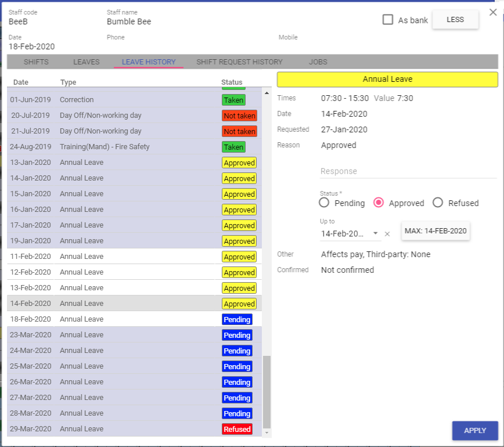Screen dimensions: 504x447
Task: Select the 18-Feb-2020 Pending leave row
Action: coord(134,319)
